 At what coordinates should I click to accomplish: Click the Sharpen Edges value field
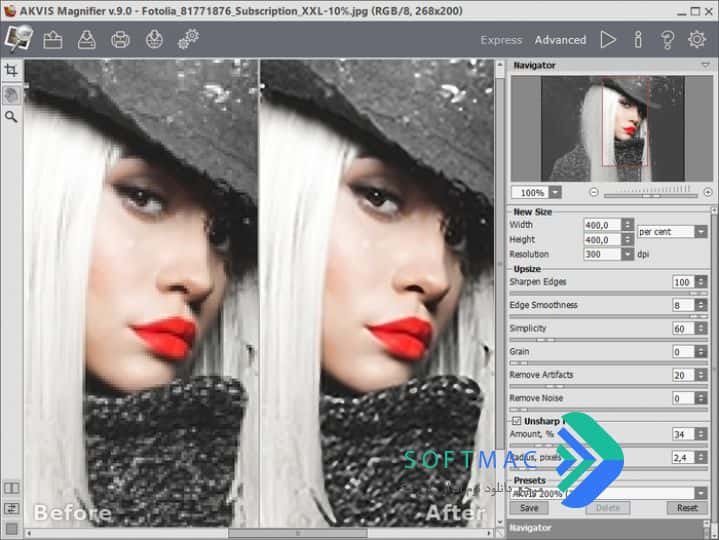click(683, 282)
